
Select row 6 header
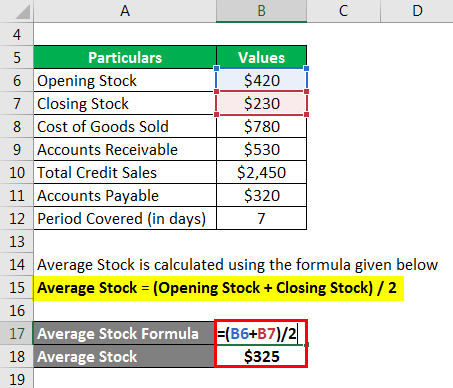coord(17,80)
